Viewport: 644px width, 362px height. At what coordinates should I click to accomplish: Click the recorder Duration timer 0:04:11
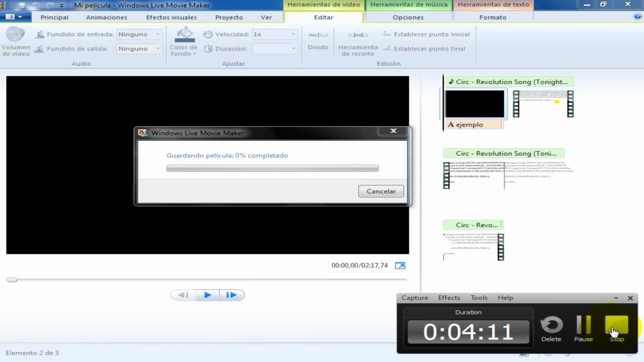468,332
